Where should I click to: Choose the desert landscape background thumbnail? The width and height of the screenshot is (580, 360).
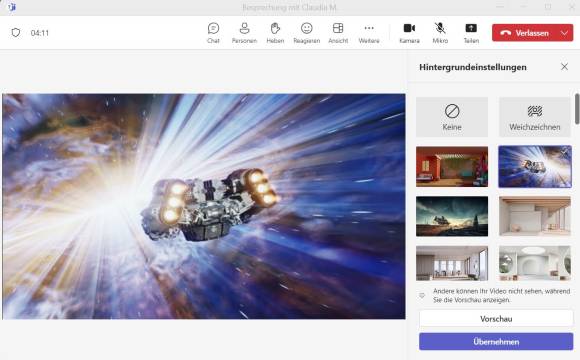(452, 216)
